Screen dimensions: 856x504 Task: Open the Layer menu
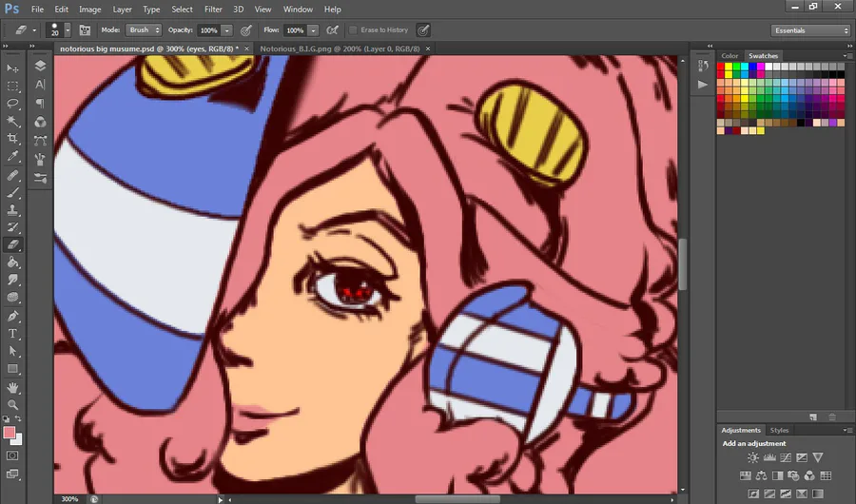tap(122, 10)
